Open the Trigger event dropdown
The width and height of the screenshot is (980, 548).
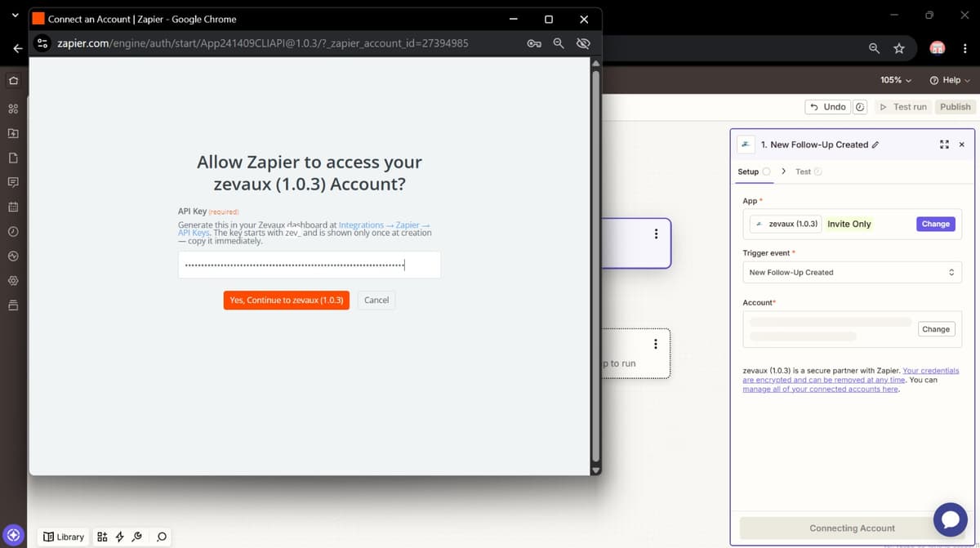point(852,272)
